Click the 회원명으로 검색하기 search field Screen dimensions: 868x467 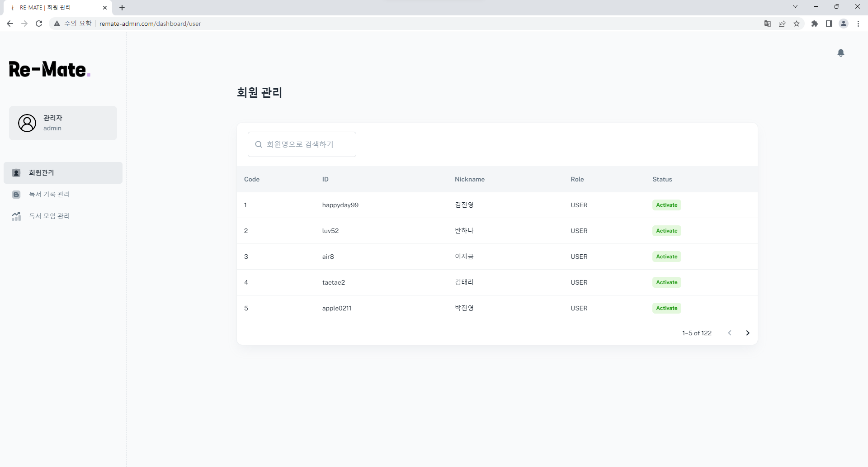pyautogui.click(x=302, y=144)
